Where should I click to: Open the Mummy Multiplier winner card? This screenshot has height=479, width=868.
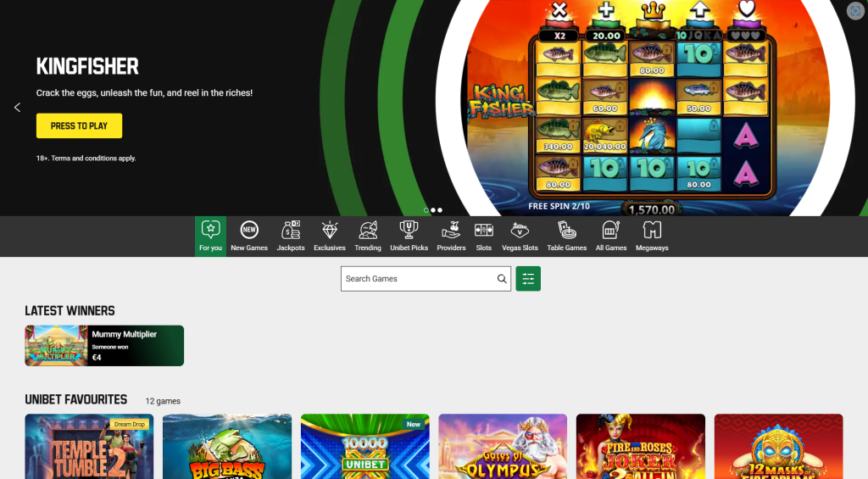[x=104, y=346]
